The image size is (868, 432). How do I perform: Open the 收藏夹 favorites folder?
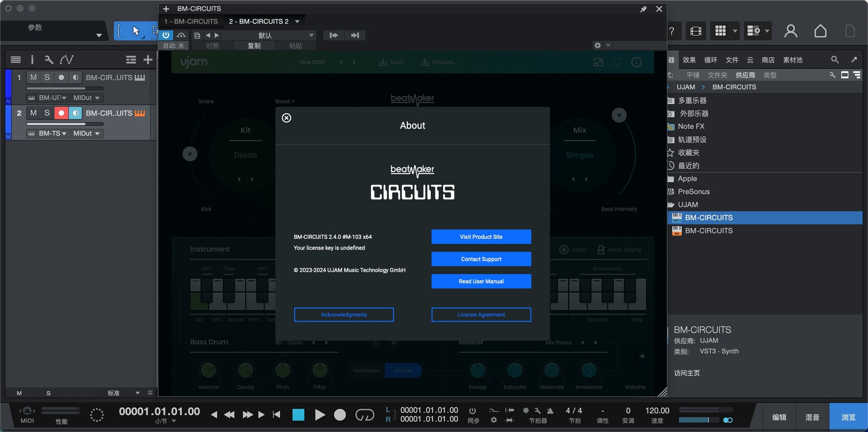(x=689, y=153)
